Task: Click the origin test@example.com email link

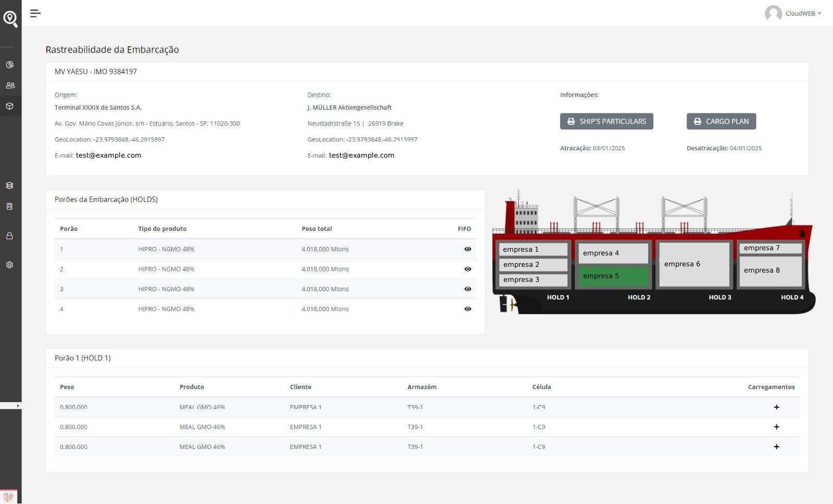Action: coord(108,156)
